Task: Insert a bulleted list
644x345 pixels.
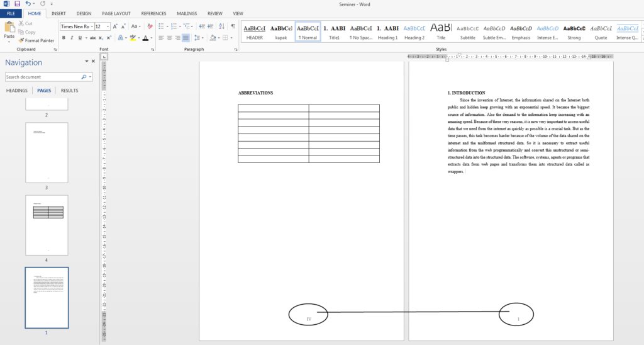Action: 161,26
